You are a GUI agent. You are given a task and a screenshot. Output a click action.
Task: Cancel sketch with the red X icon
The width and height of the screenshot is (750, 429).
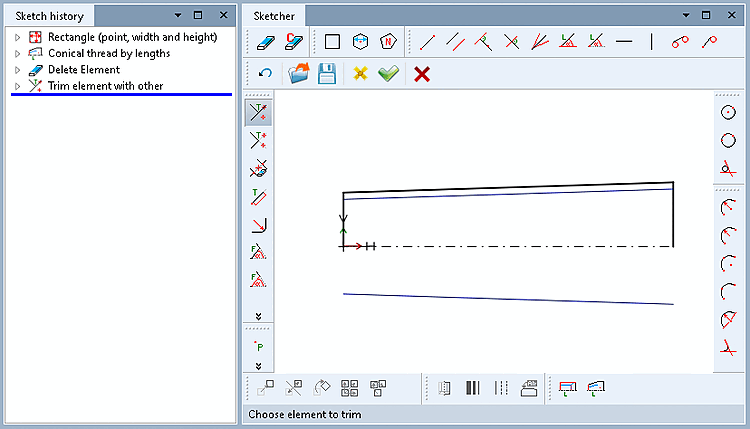[422, 74]
